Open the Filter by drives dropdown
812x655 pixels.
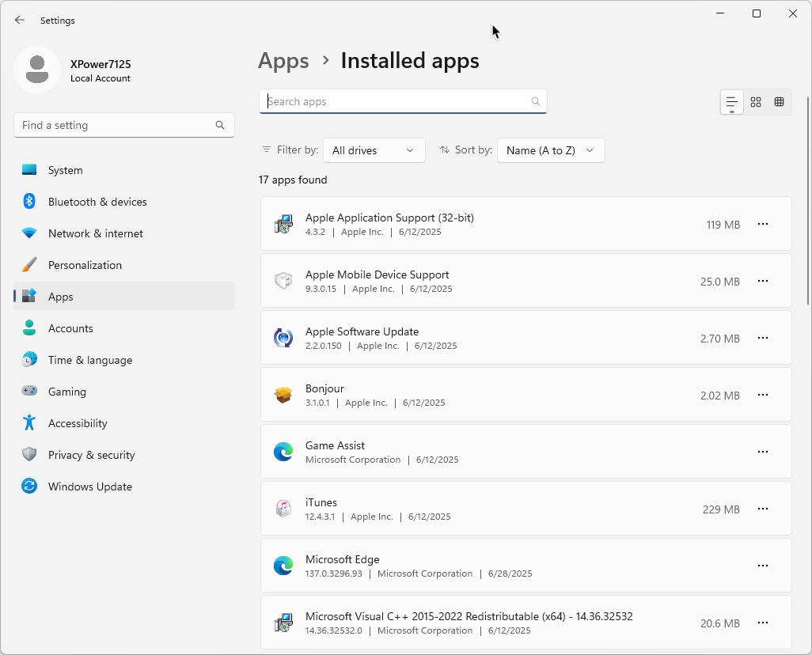[374, 150]
